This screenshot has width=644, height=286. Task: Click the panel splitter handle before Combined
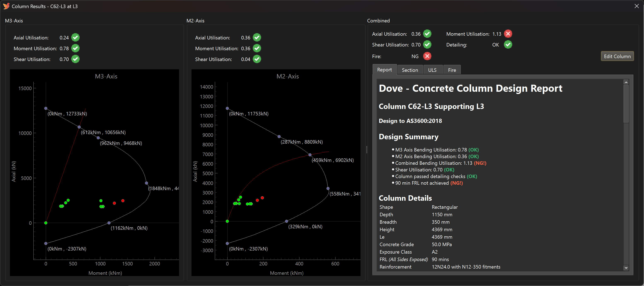pyautogui.click(x=367, y=150)
